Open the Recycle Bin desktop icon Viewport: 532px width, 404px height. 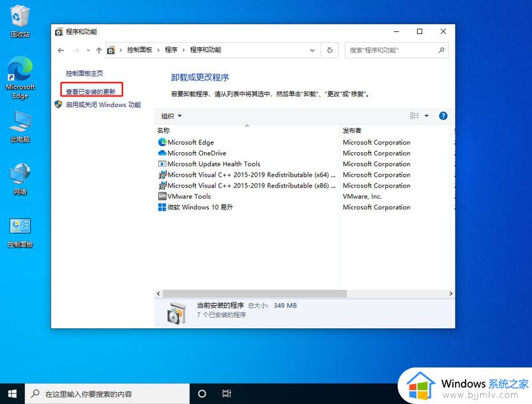point(20,21)
